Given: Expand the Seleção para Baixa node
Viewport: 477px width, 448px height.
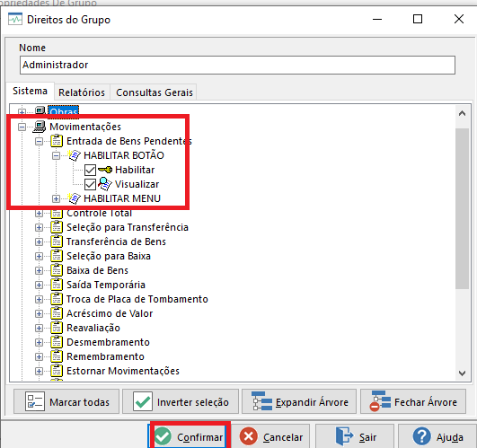Looking at the screenshot, I should 39,256.
